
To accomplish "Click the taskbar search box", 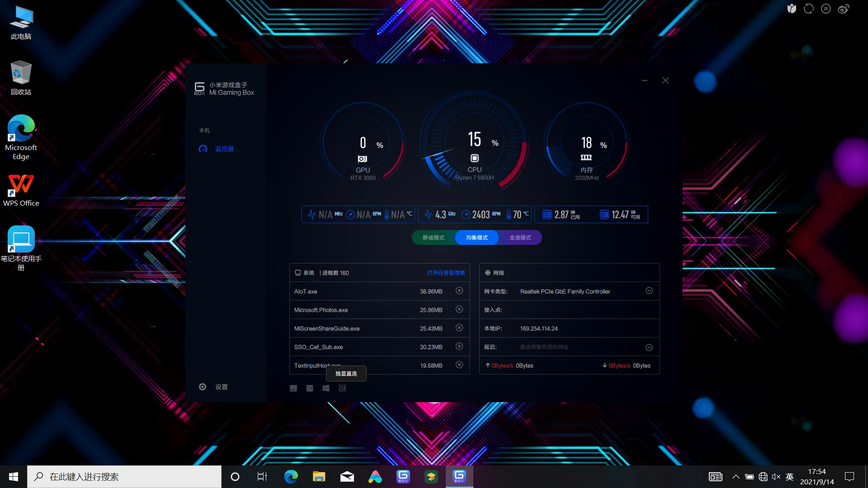I will 124,477.
